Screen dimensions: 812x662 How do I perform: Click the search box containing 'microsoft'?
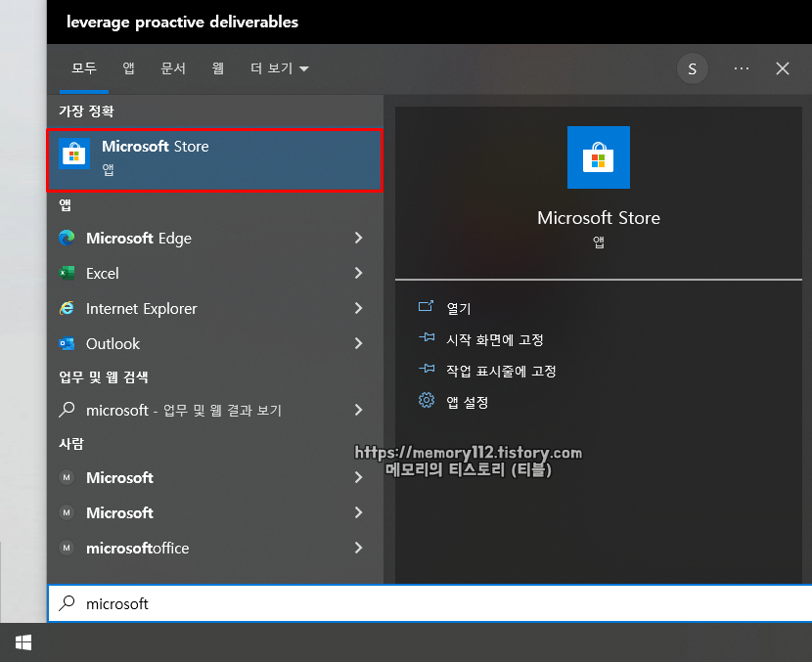pyautogui.click(x=429, y=603)
